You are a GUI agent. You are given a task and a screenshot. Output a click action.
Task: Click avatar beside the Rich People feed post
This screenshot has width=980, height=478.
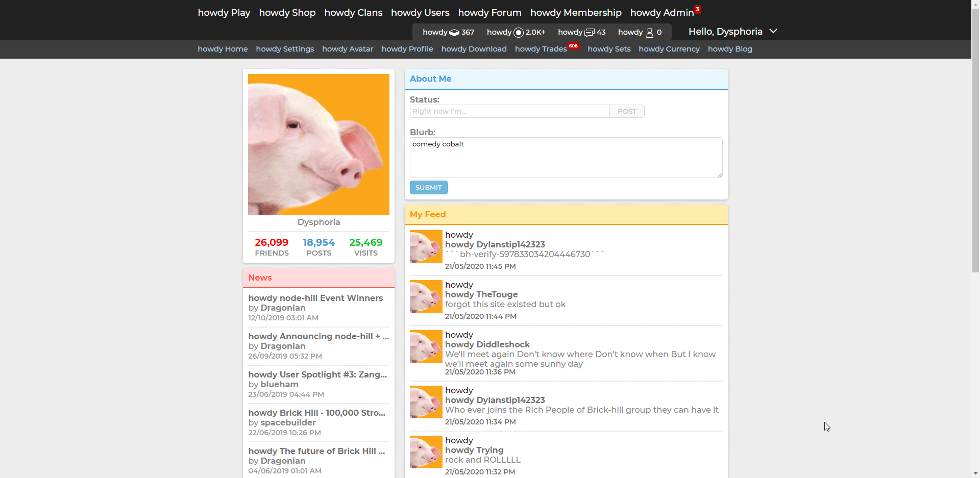click(x=426, y=402)
